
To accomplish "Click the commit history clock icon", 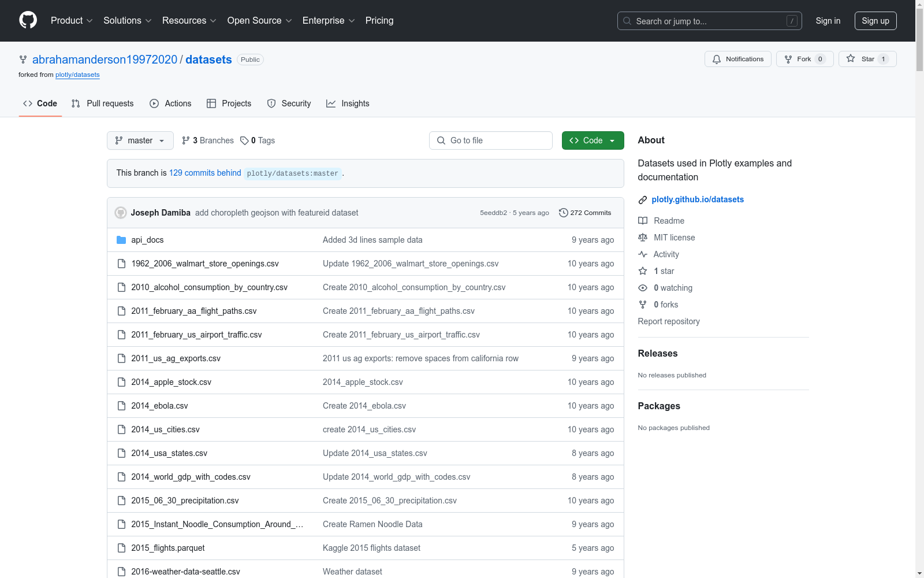I will pos(563,213).
